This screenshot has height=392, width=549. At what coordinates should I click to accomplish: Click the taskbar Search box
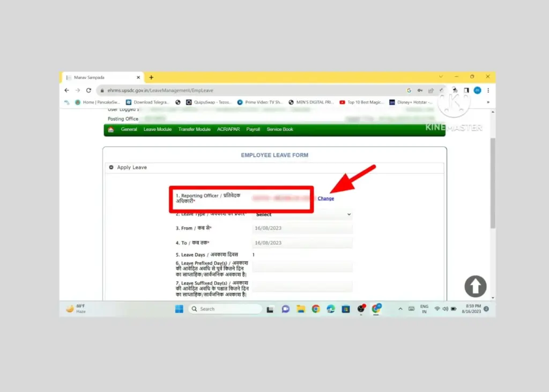point(225,309)
